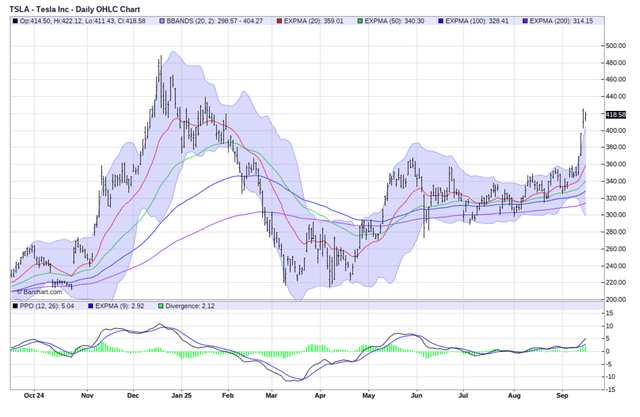Click the 'Aug' date axis label

pos(514,396)
